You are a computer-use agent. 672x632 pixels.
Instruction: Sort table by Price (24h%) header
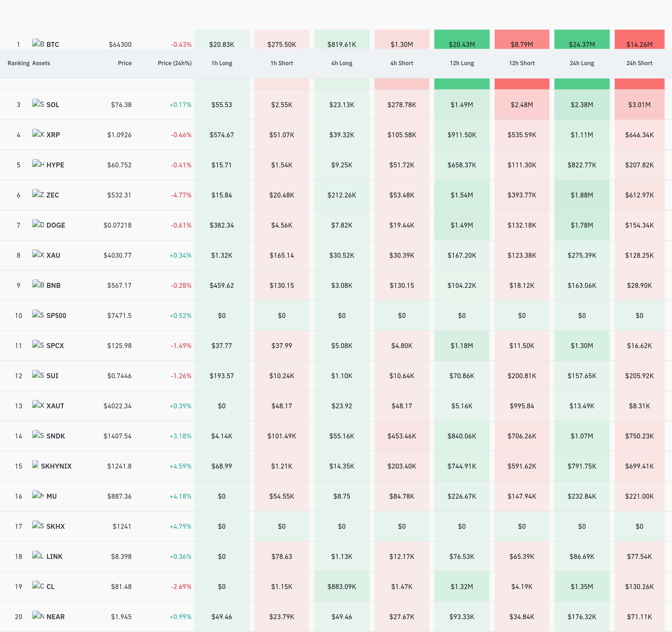pyautogui.click(x=174, y=63)
